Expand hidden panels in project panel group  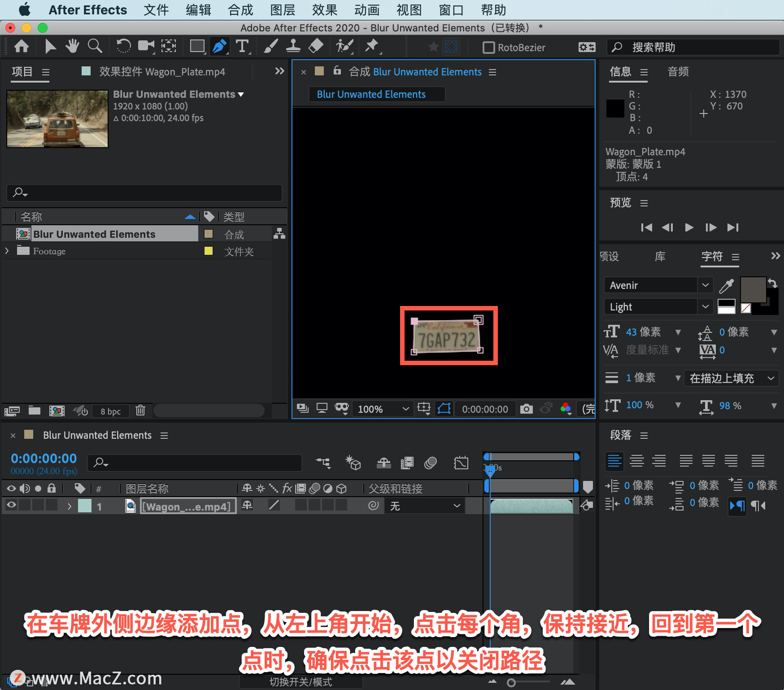pos(279,71)
